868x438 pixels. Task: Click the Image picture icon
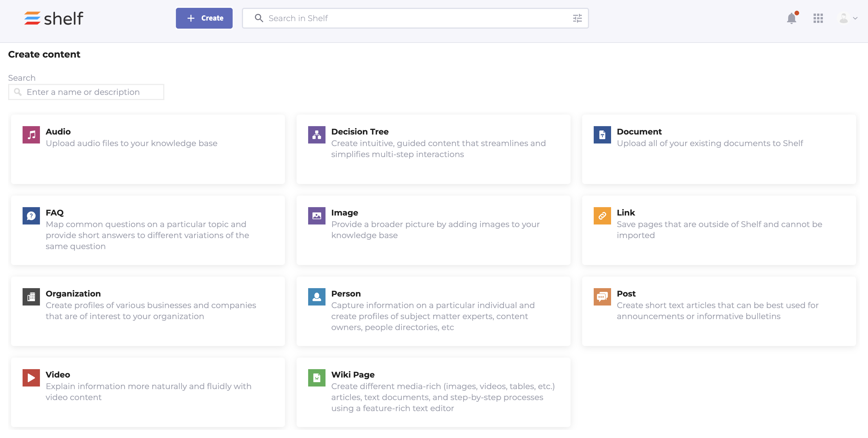pyautogui.click(x=317, y=216)
